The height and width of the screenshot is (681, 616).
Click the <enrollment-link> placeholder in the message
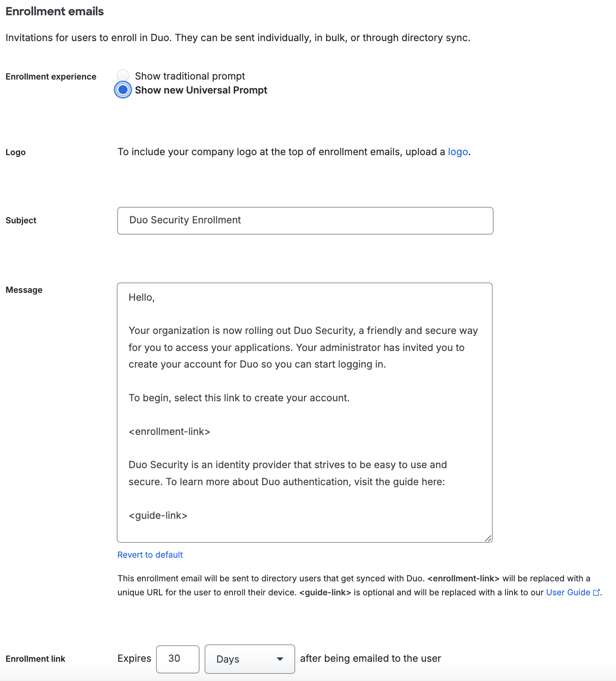(170, 431)
